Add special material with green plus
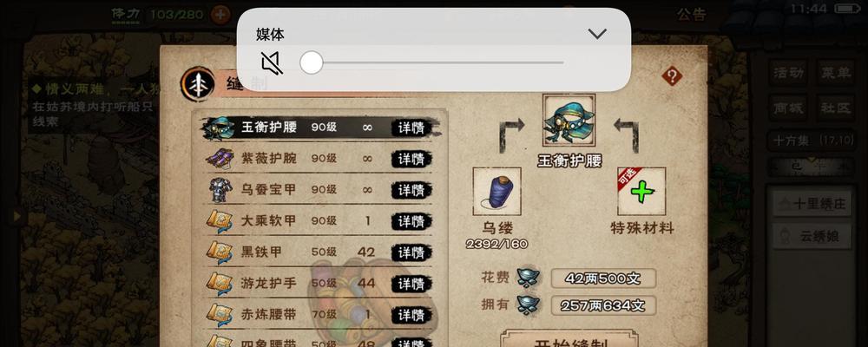This screenshot has height=347, width=868. point(641,192)
